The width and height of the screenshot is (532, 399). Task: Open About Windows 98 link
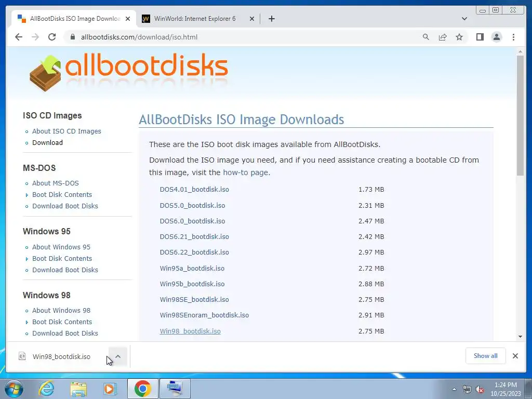[61, 311]
